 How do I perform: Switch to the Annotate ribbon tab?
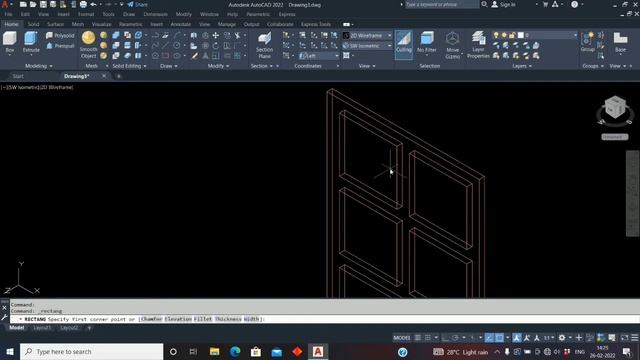pos(180,24)
